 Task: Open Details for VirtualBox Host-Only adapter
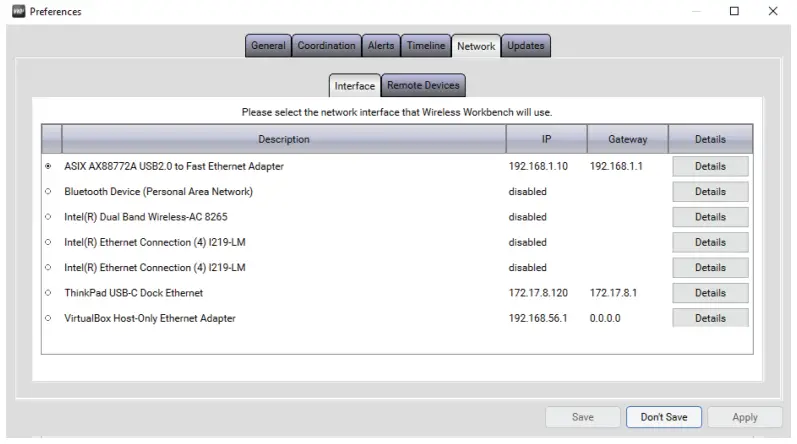pyautogui.click(x=710, y=318)
